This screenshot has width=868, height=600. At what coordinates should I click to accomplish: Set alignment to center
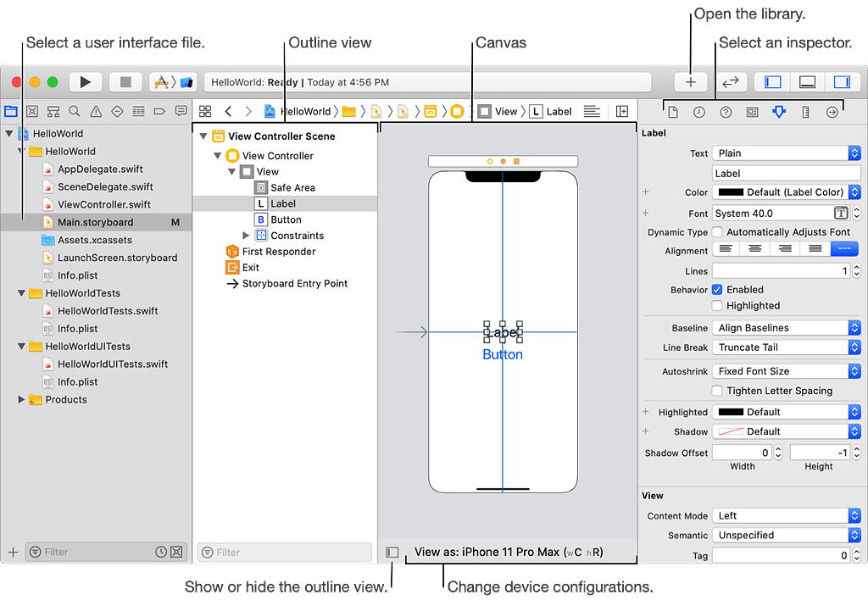pyautogui.click(x=755, y=248)
